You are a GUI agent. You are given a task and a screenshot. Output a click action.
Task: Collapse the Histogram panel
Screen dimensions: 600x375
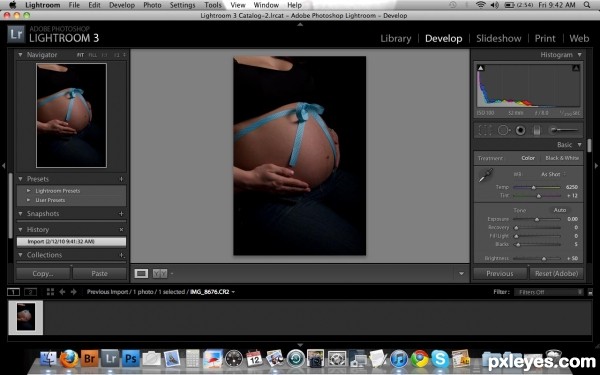point(580,55)
